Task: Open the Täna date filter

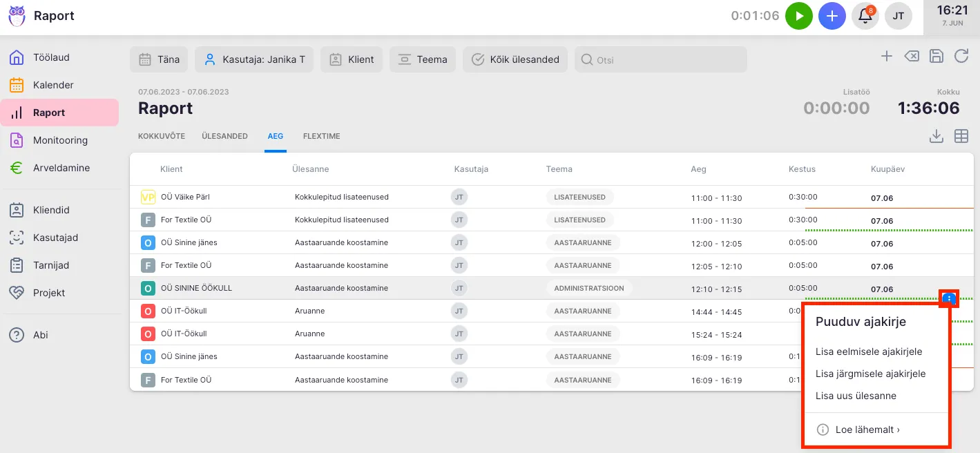Action: coord(160,59)
